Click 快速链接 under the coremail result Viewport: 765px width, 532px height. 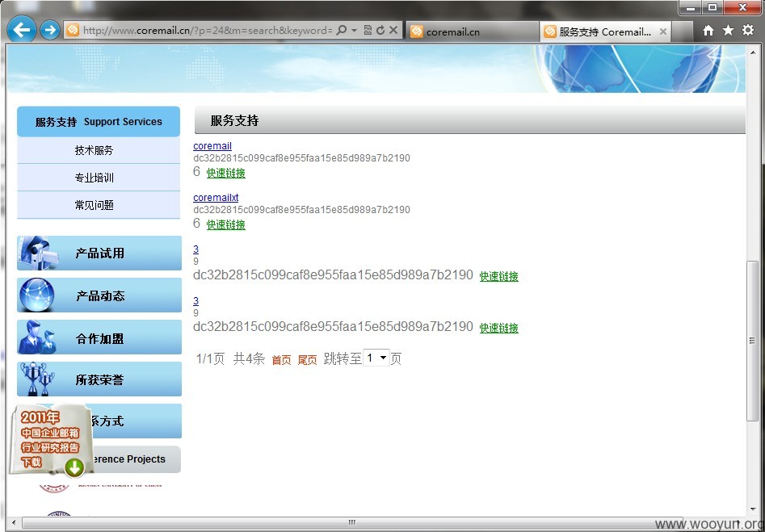226,173
